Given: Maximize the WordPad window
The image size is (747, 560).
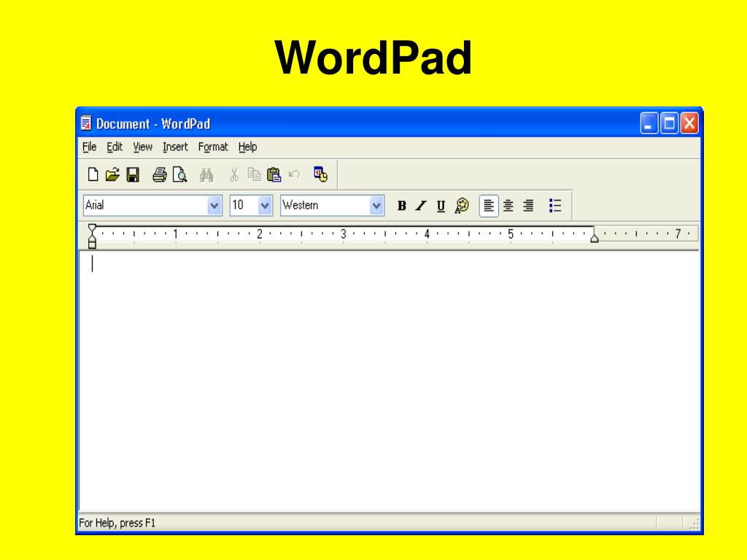Looking at the screenshot, I should pos(670,123).
